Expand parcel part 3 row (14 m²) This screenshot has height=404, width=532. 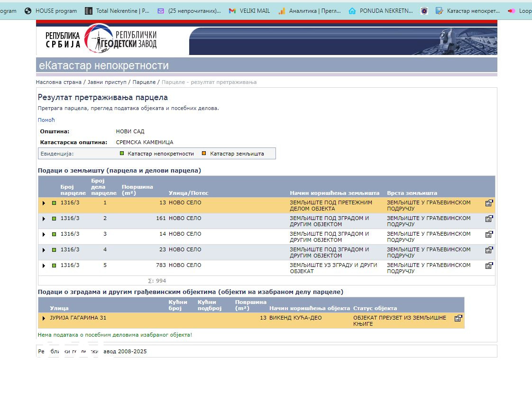pyautogui.click(x=44, y=234)
